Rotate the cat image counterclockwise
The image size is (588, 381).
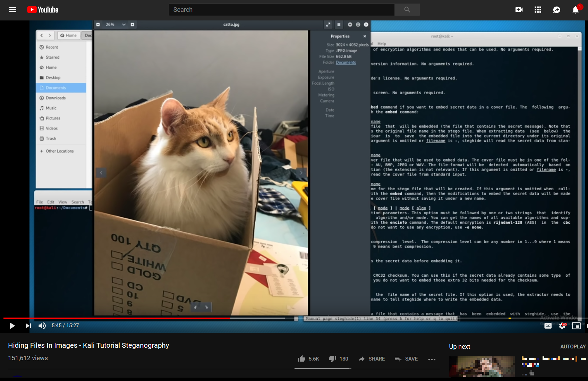[x=195, y=307]
